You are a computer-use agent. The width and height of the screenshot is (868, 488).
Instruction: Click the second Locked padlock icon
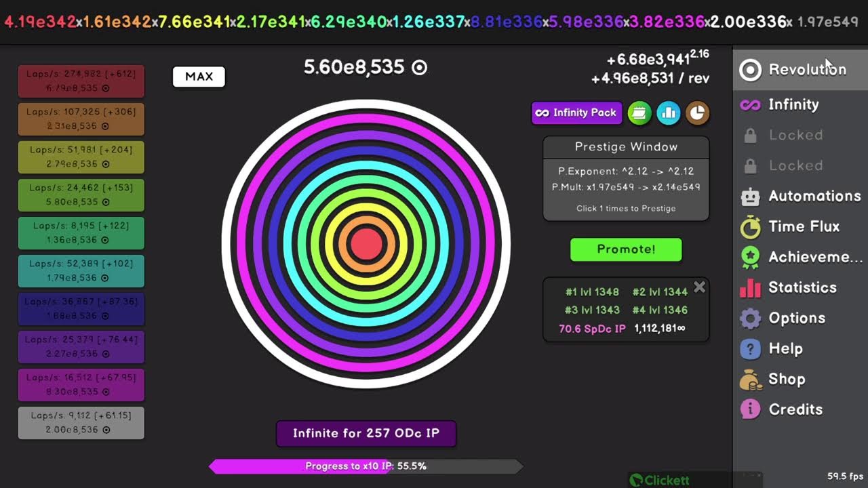tap(750, 166)
